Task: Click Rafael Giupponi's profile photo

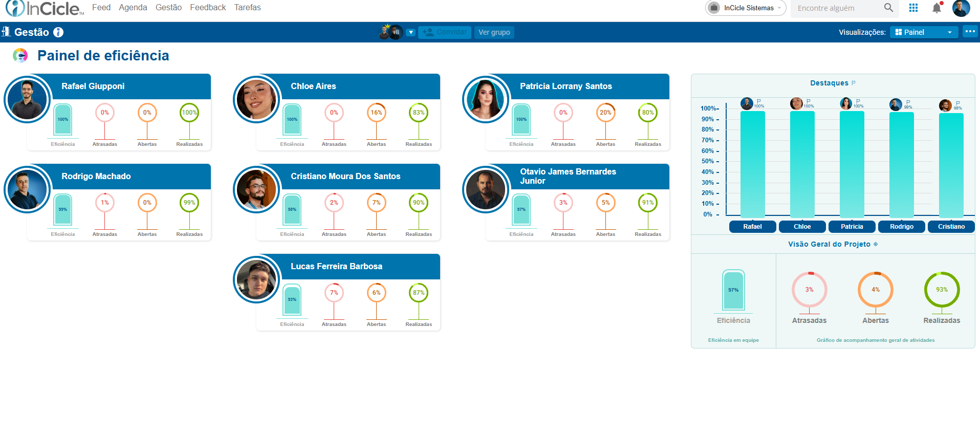Action: coord(28,100)
